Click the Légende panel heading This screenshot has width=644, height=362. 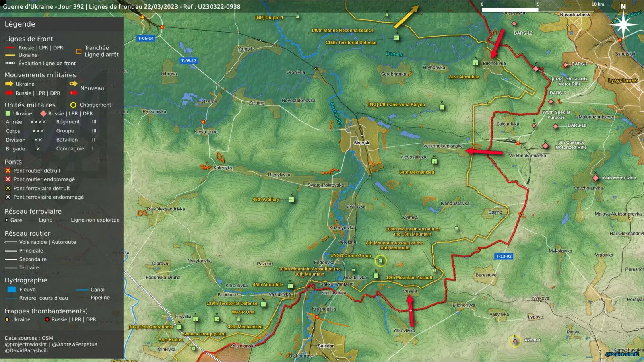(20, 24)
